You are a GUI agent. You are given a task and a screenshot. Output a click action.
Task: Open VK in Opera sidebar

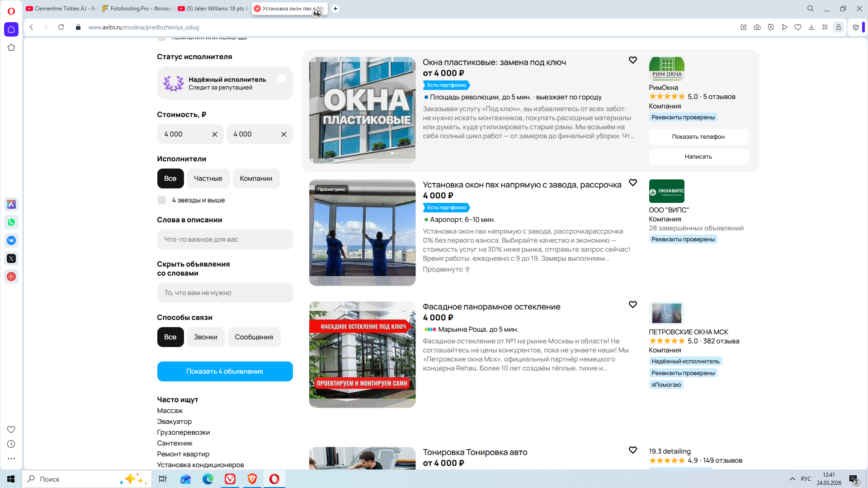[x=11, y=240]
